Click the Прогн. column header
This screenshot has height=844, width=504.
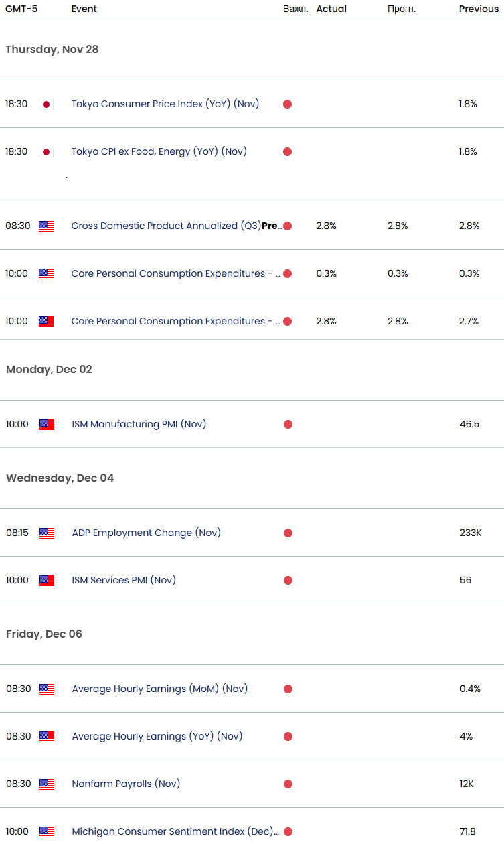[x=401, y=9]
